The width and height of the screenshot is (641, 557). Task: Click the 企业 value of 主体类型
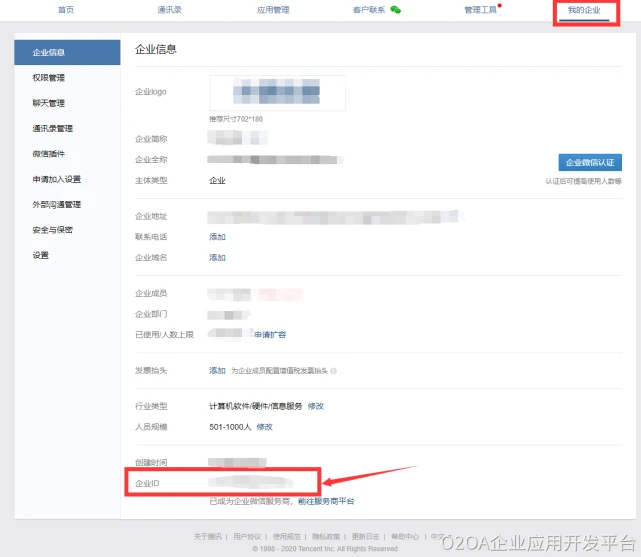pyautogui.click(x=217, y=180)
